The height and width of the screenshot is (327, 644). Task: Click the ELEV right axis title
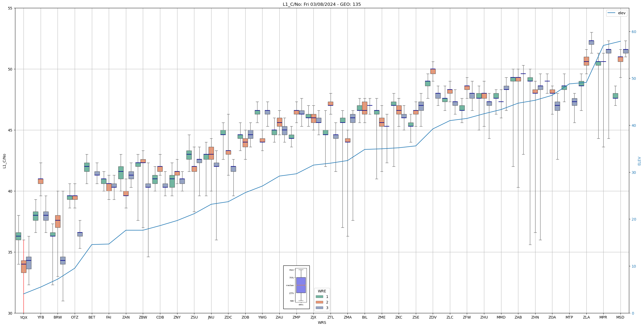pos(639,161)
